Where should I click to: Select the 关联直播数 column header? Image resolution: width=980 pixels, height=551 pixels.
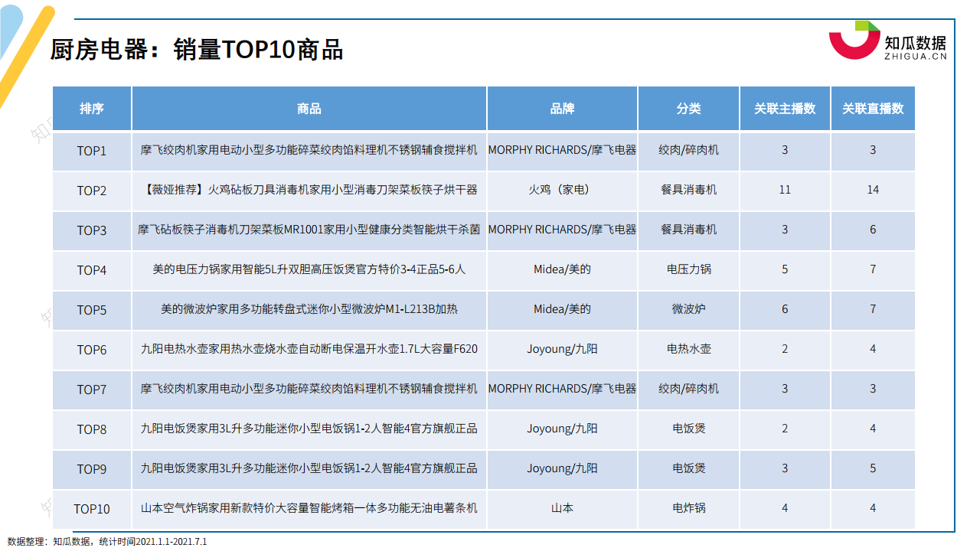click(x=873, y=109)
